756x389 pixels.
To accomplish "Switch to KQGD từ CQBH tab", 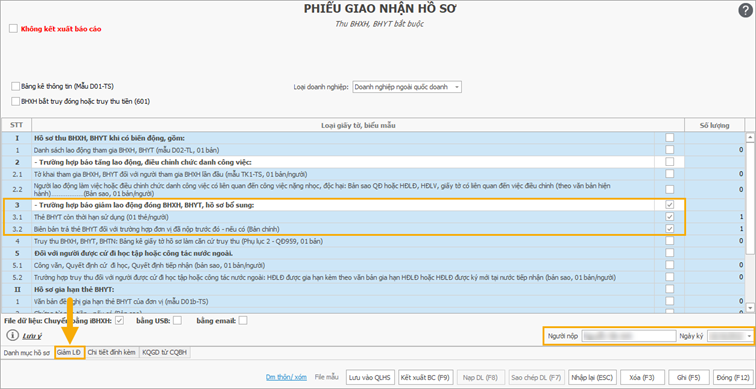I will (165, 352).
